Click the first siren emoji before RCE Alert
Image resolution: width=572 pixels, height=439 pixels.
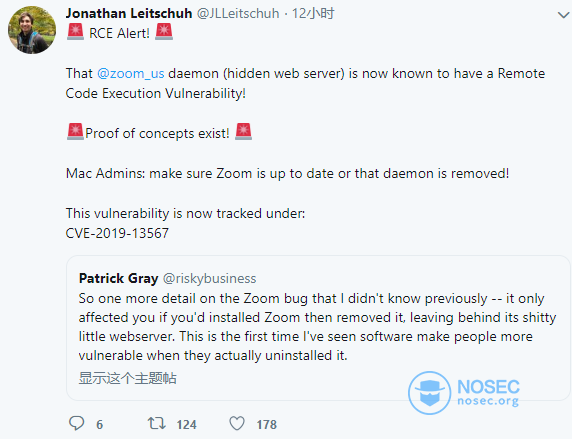76,31
